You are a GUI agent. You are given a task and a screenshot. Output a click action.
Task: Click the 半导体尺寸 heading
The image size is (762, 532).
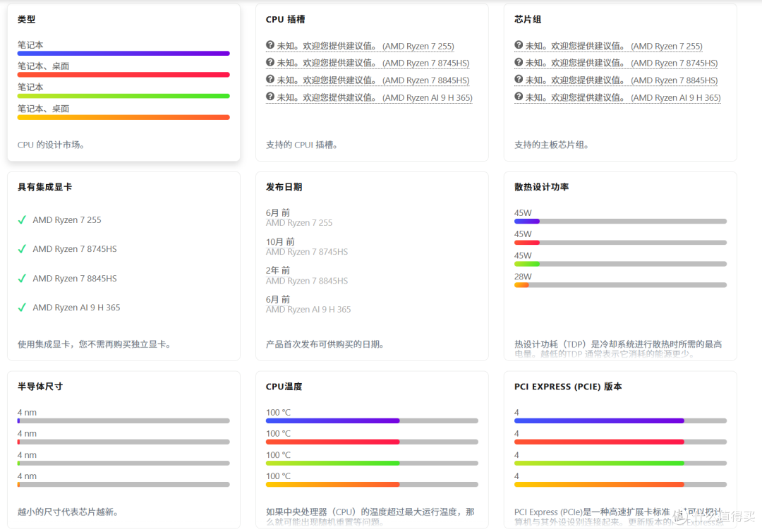[40, 387]
